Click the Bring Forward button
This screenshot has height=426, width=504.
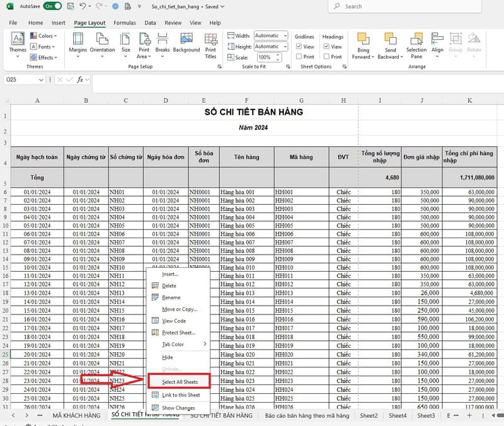(364, 45)
